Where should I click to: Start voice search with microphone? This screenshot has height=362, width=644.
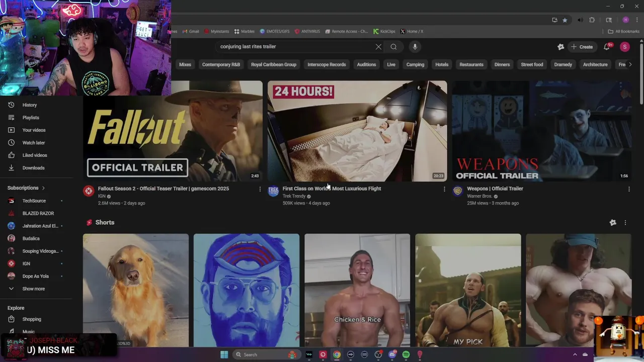(x=415, y=47)
